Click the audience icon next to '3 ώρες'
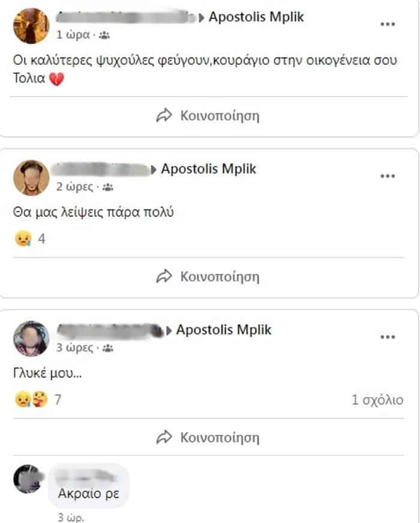 click(108, 348)
